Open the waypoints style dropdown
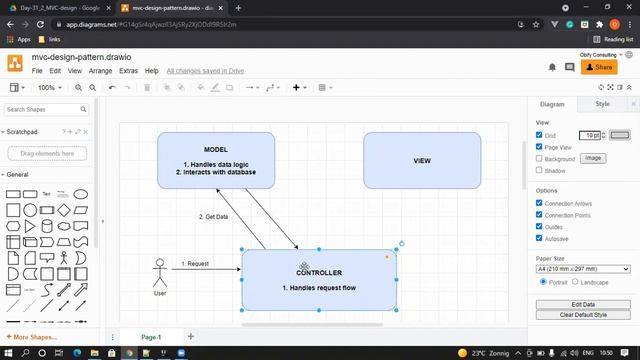The width and height of the screenshot is (640, 360). [273, 88]
